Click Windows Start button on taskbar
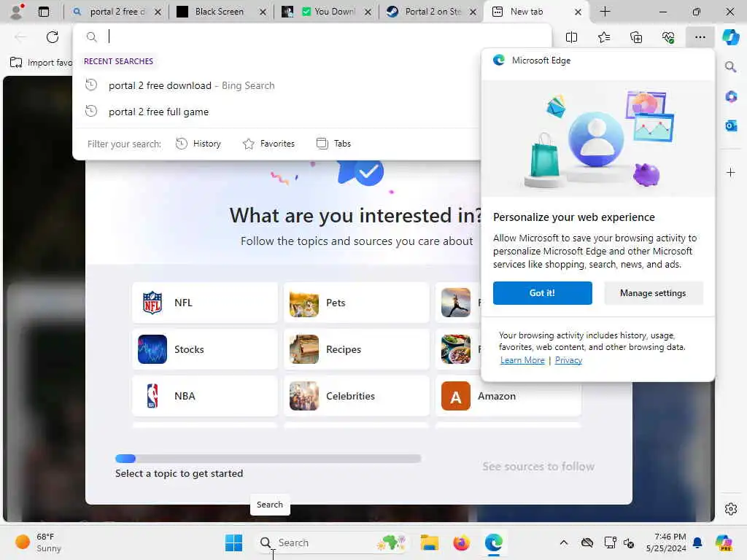The height and width of the screenshot is (560, 747). pos(233,542)
